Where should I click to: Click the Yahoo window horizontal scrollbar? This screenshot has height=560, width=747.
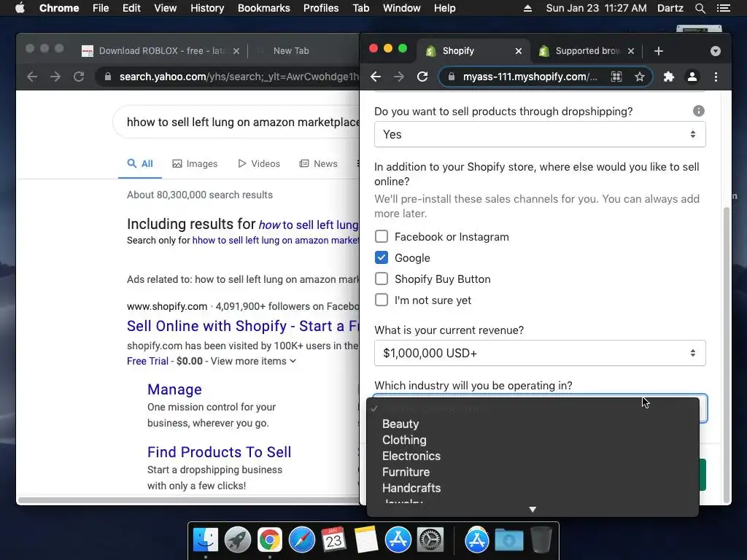[x=188, y=500]
